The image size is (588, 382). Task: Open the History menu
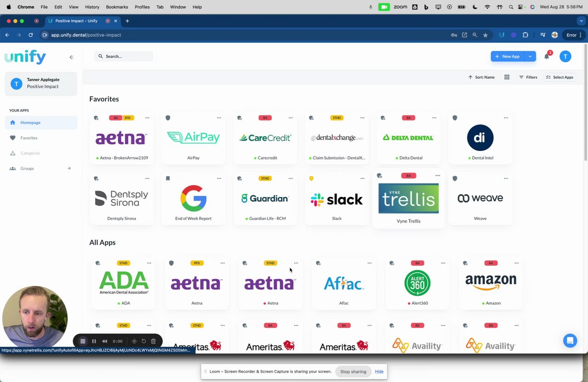92,7
